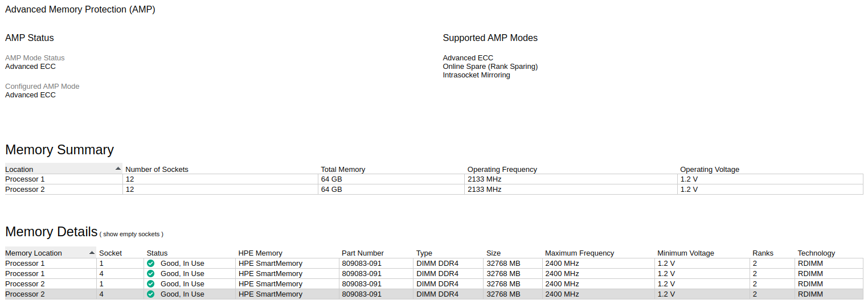Viewport: 868px width, 300px height.
Task: Click green status icon for Processor 2 socket 1
Action: (x=150, y=284)
